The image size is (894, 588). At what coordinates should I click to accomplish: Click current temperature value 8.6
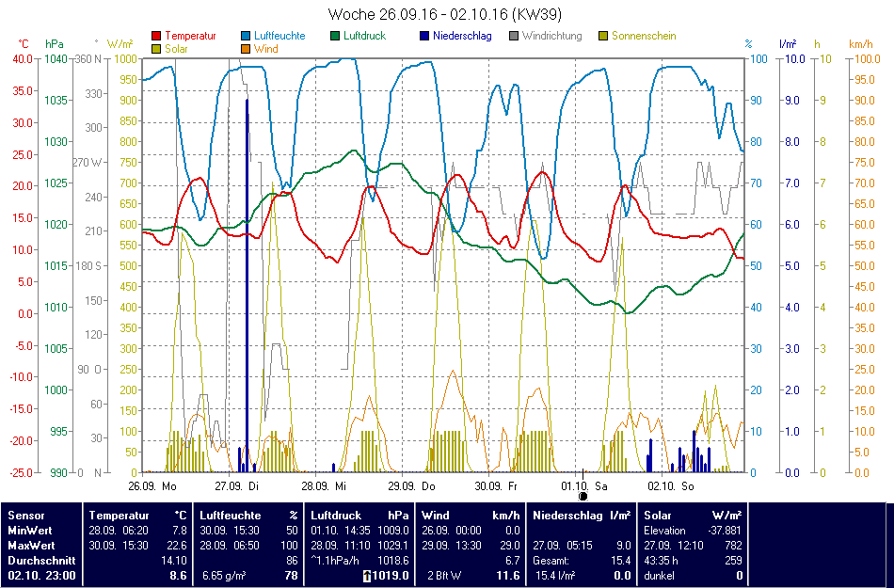point(179,576)
